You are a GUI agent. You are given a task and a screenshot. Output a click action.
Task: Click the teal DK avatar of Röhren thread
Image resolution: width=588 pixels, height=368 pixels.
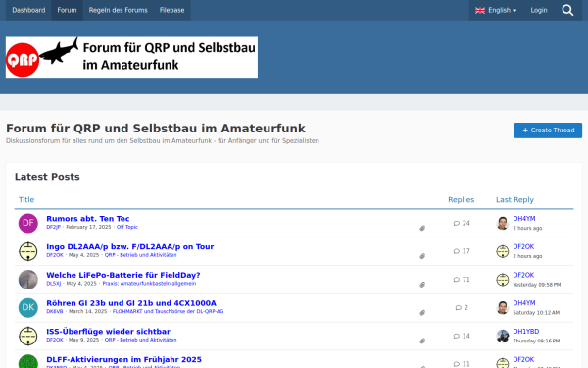click(28, 307)
